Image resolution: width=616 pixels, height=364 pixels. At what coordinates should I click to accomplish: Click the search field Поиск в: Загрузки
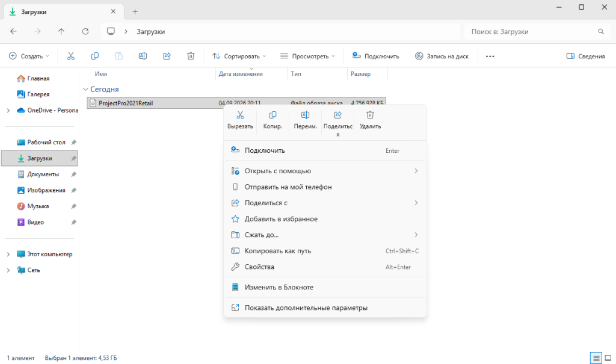(537, 31)
